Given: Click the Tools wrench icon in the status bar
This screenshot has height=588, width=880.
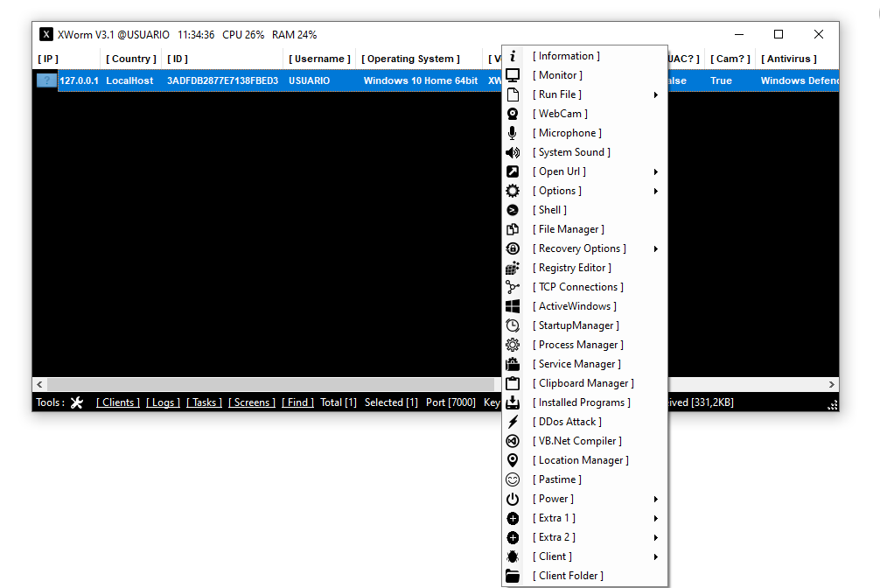Looking at the screenshot, I should (x=77, y=402).
